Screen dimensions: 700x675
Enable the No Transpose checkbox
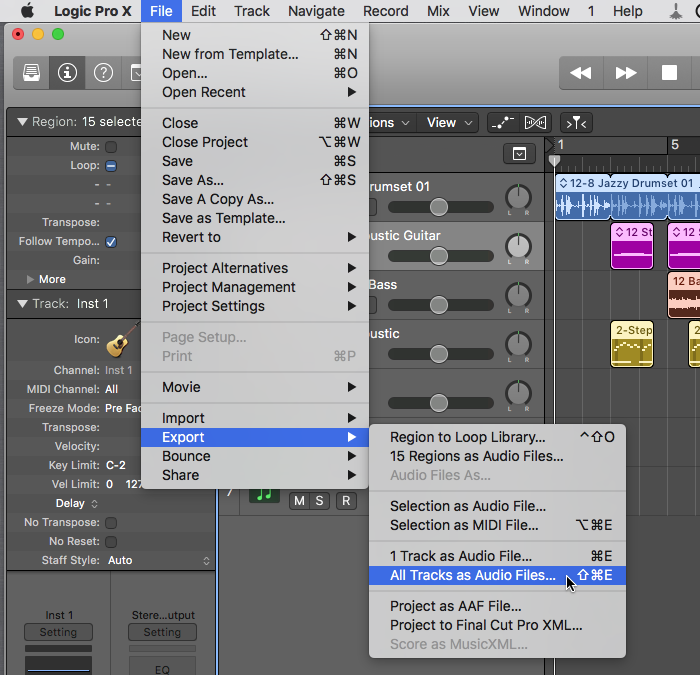click(111, 522)
